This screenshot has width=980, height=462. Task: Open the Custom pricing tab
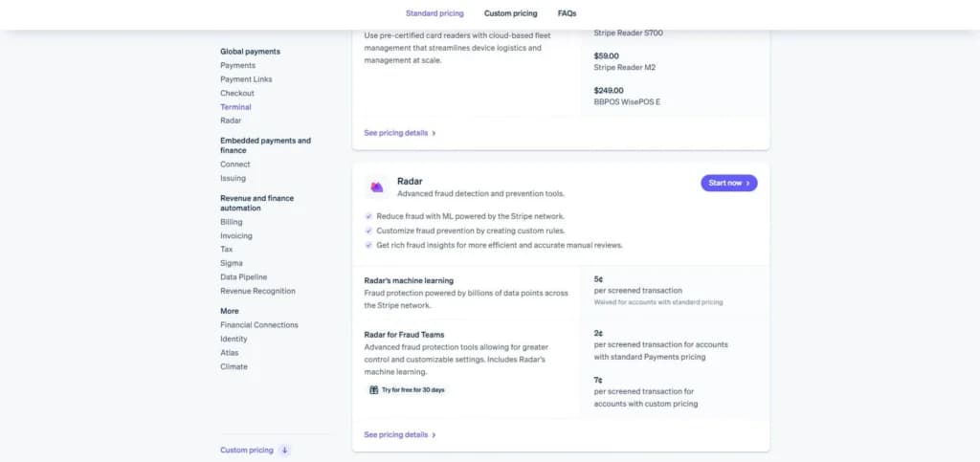pos(511,13)
